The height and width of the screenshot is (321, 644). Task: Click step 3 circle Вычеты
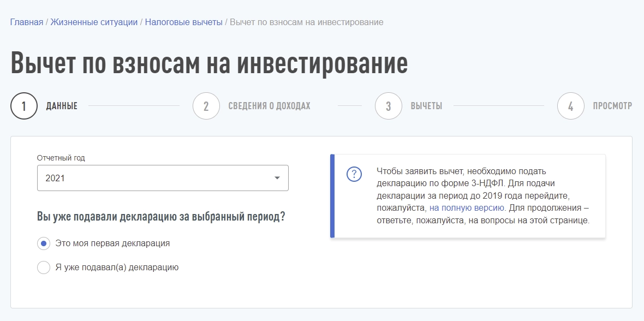[389, 106]
